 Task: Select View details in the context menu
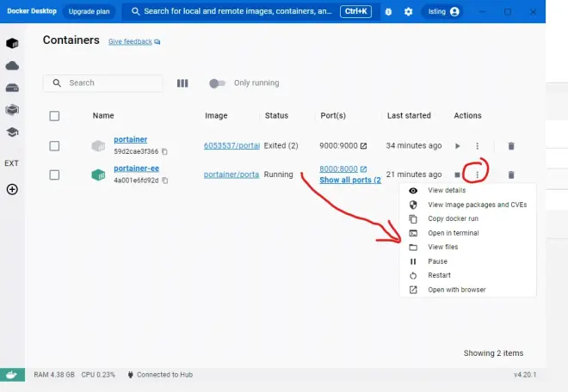click(467, 190)
